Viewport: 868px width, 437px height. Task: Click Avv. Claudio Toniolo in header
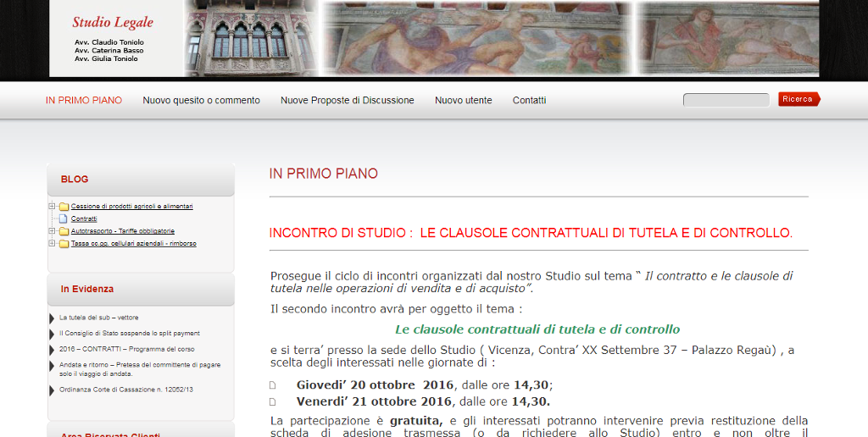pyautogui.click(x=109, y=42)
